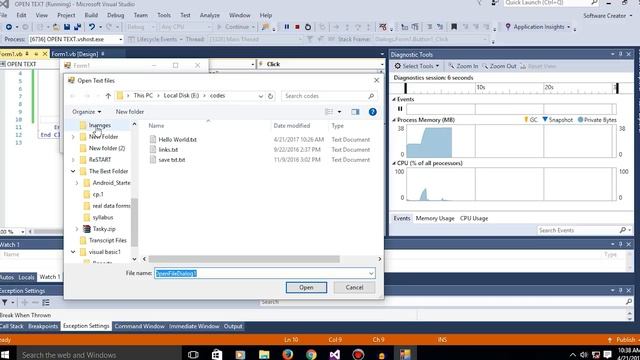
Task: Expand the ReSTART tree node
Action: (73, 160)
